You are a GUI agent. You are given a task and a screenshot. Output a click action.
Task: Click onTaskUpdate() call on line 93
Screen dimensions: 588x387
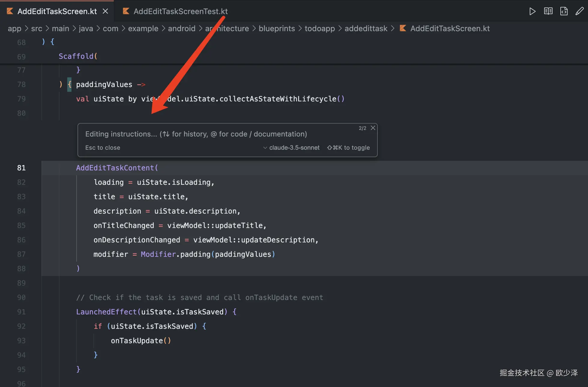141,341
